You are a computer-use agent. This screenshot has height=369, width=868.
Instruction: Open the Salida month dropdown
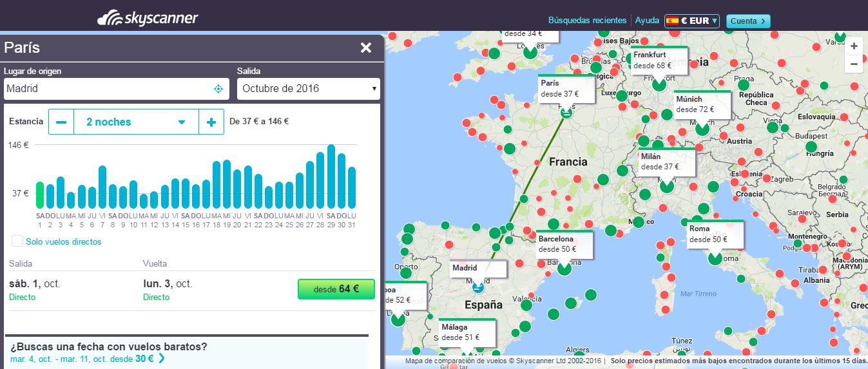(x=308, y=89)
